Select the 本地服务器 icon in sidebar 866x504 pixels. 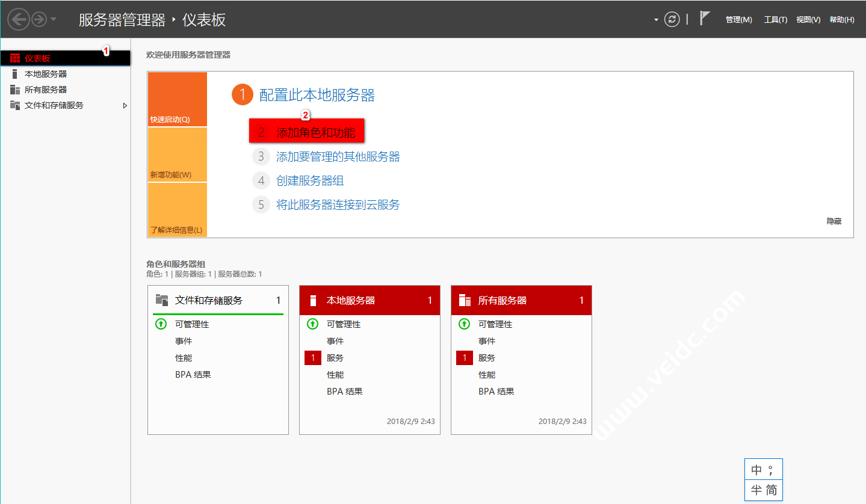point(15,74)
